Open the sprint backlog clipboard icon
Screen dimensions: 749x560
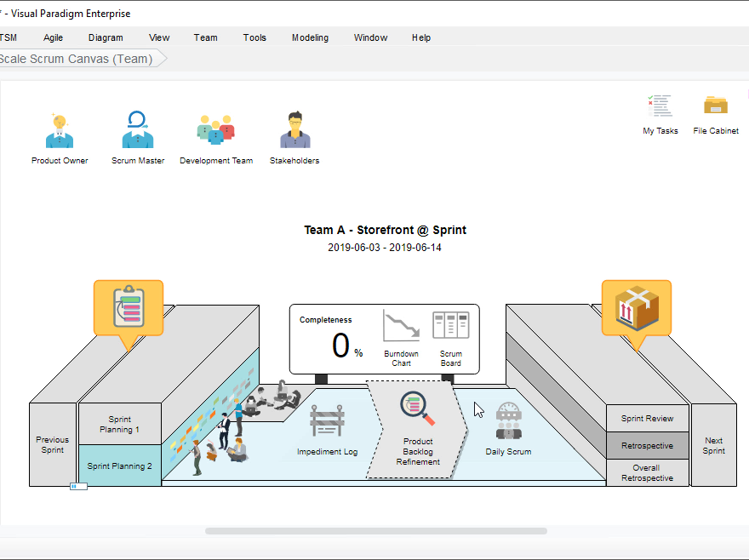pyautogui.click(x=129, y=306)
